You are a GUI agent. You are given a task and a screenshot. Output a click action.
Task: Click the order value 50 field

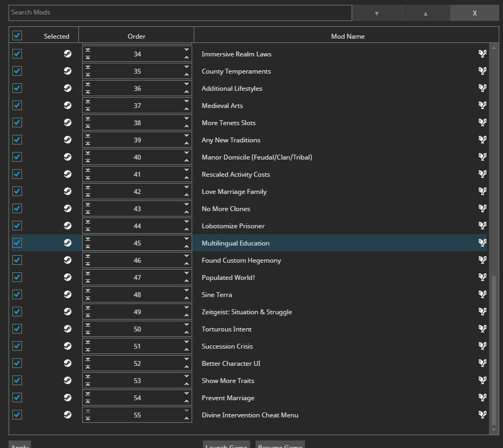pyautogui.click(x=137, y=329)
